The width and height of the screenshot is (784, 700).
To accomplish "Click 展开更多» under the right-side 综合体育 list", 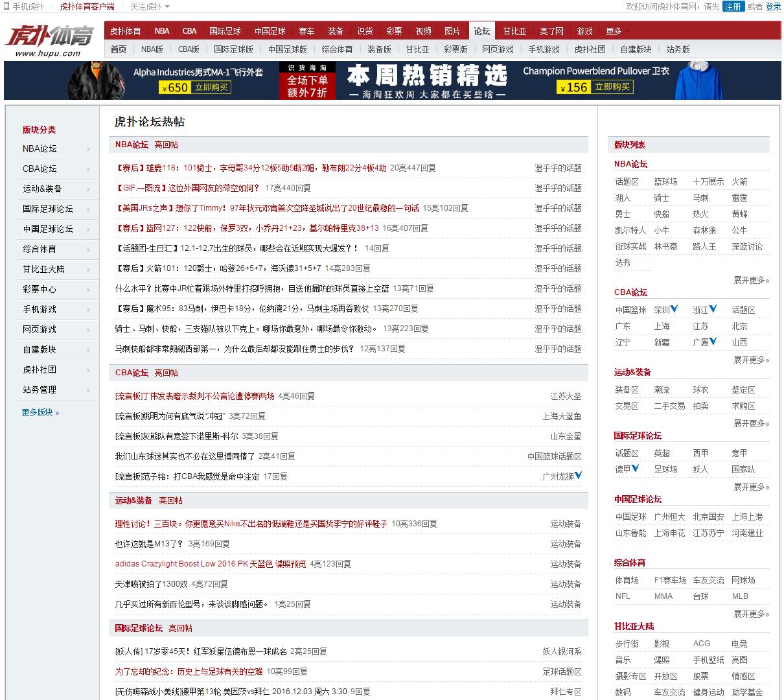I will pyautogui.click(x=751, y=614).
